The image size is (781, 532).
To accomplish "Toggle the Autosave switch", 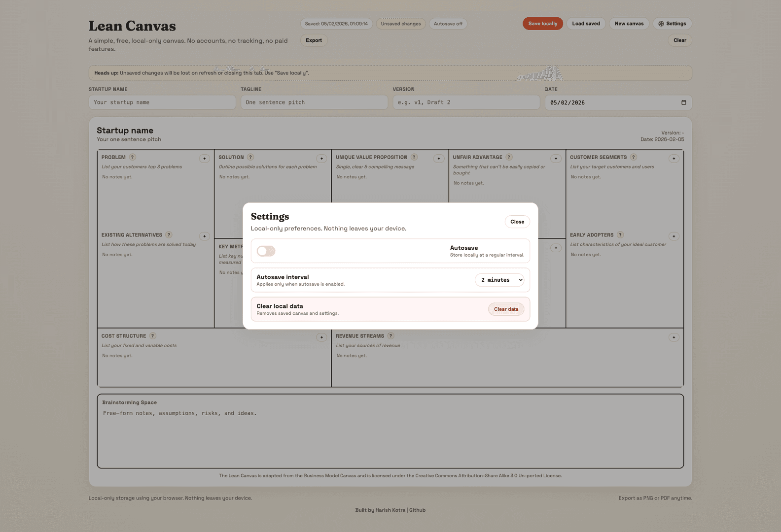I will 266,251.
